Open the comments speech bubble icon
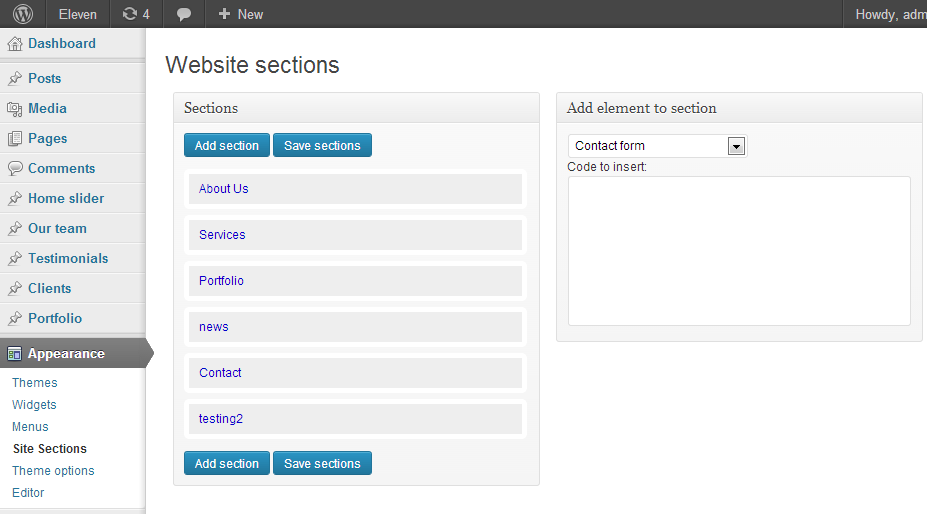Screen dimensions: 927x514 coord(184,14)
